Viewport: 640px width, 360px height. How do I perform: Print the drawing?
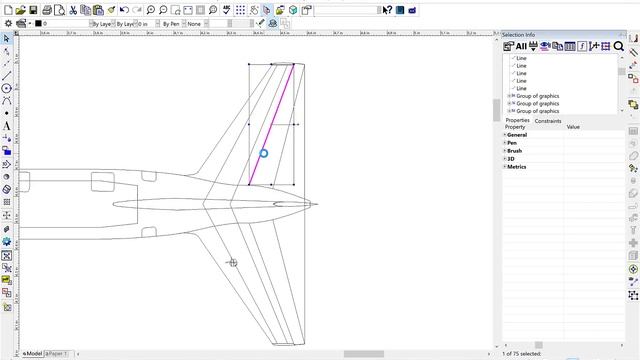pos(47,10)
